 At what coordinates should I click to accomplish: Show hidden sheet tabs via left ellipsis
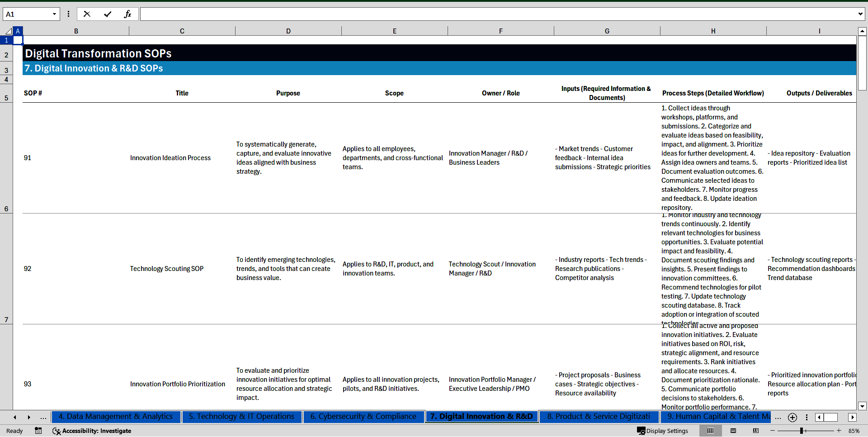[43, 417]
